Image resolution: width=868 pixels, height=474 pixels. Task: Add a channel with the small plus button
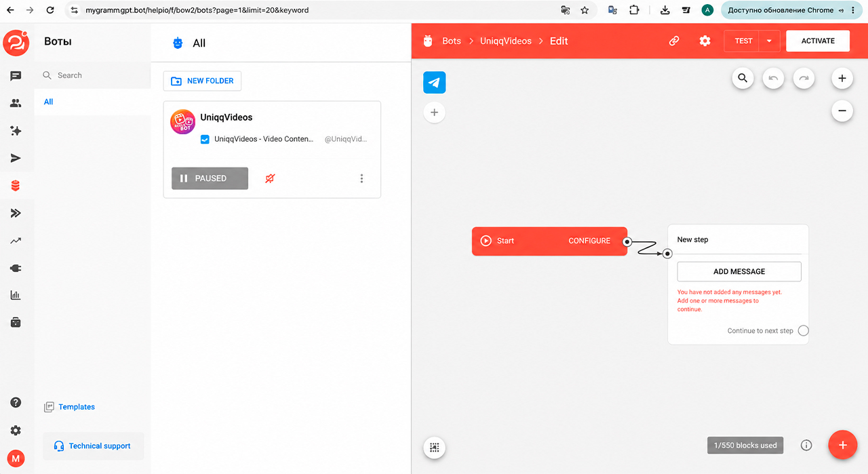(435, 113)
